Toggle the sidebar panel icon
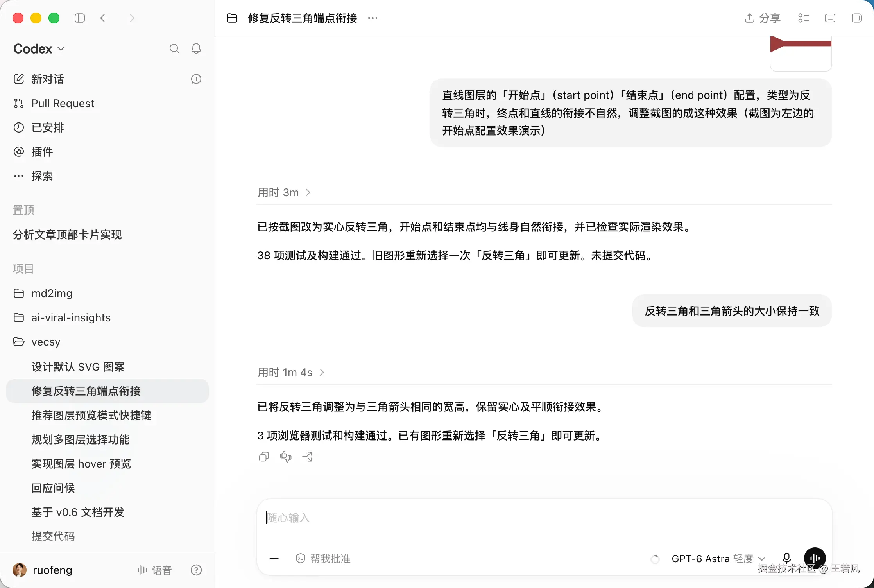 [x=80, y=18]
